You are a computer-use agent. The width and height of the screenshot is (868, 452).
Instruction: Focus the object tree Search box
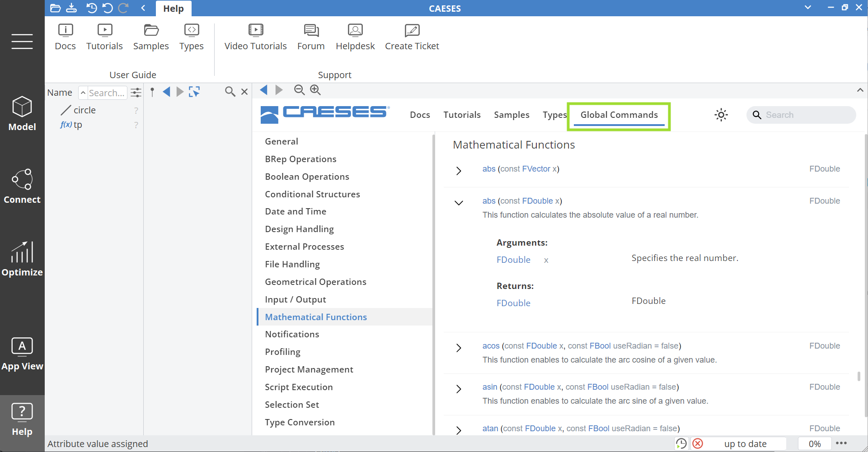pyautogui.click(x=107, y=93)
